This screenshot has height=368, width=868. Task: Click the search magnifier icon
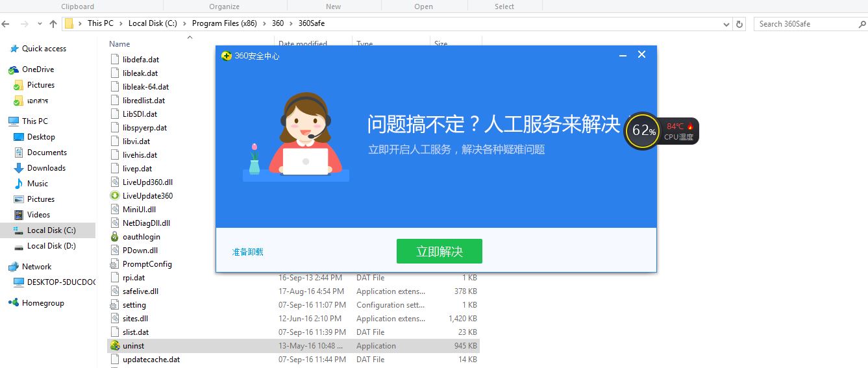[x=862, y=24]
